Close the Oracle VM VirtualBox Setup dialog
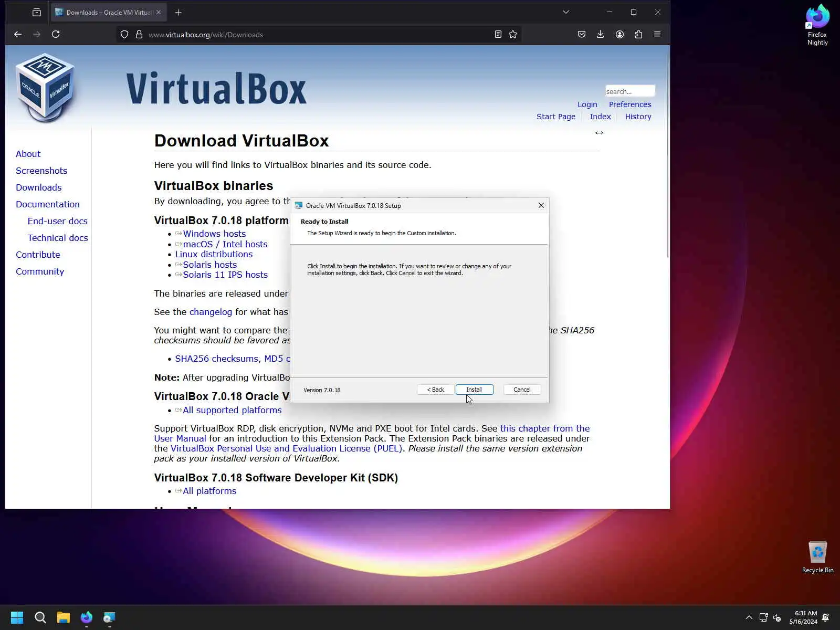This screenshot has width=840, height=630. click(x=541, y=205)
